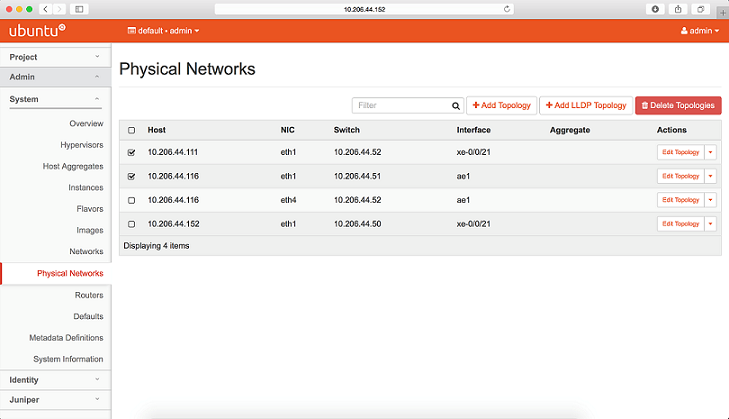The height and width of the screenshot is (419, 729).
Task: Open Defaults in the sidebar
Action: (88, 317)
